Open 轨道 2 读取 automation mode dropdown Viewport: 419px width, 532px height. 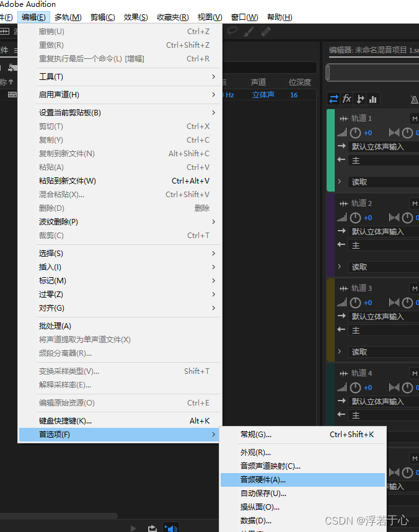point(384,267)
